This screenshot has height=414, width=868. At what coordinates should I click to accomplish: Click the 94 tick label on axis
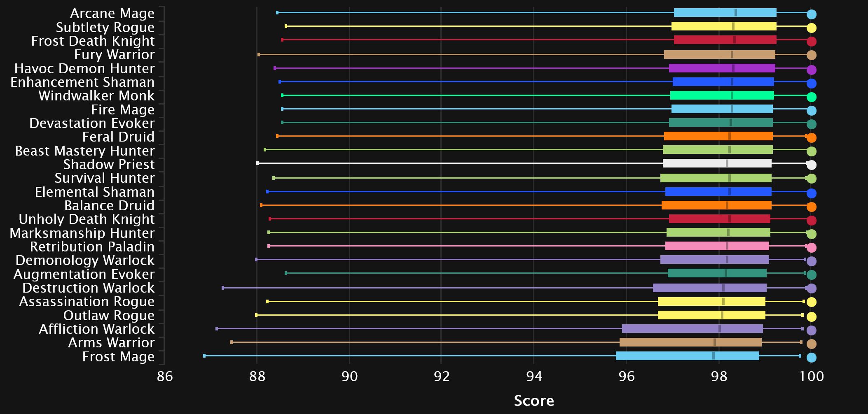tap(534, 376)
